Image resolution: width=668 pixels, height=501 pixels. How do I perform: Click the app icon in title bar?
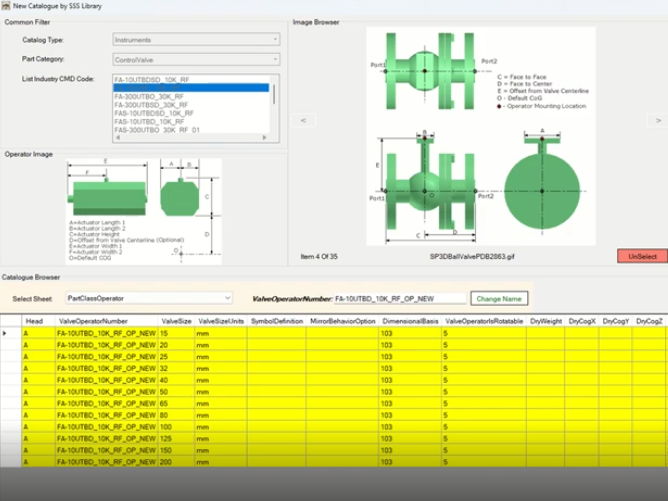pos(7,7)
